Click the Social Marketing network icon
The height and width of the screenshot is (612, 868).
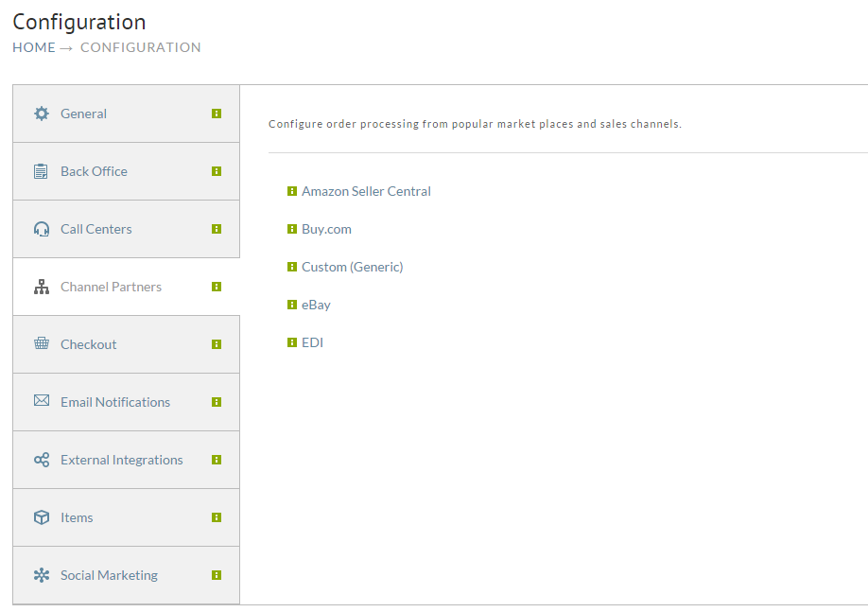pyautogui.click(x=42, y=575)
